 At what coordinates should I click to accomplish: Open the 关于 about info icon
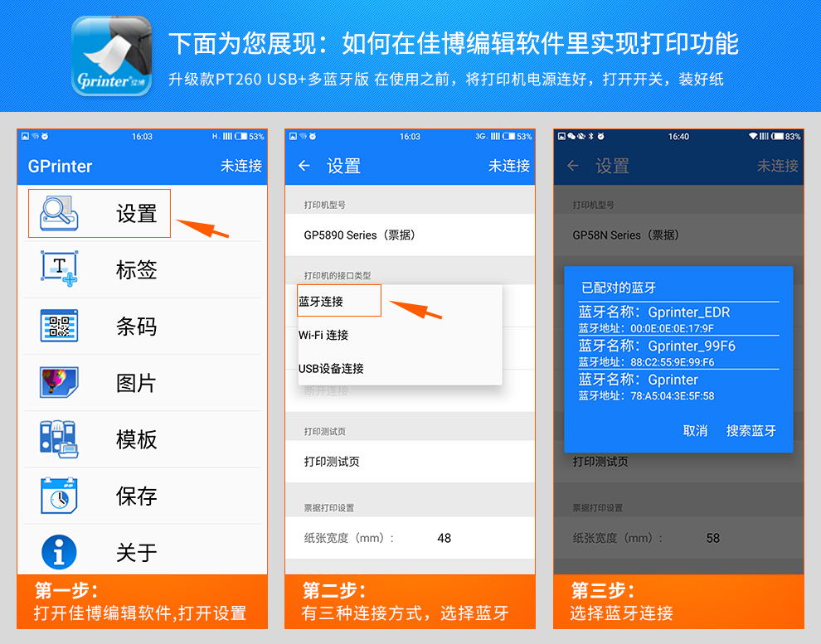point(59,552)
